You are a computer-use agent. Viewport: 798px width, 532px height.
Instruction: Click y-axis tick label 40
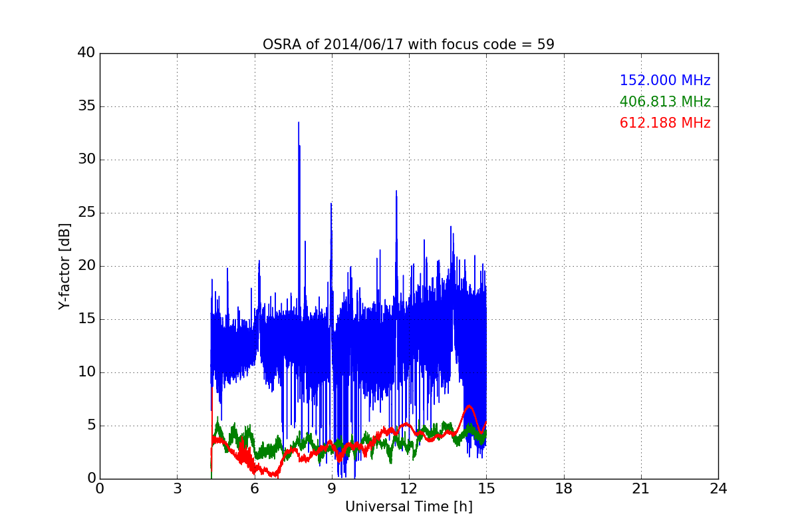point(86,53)
